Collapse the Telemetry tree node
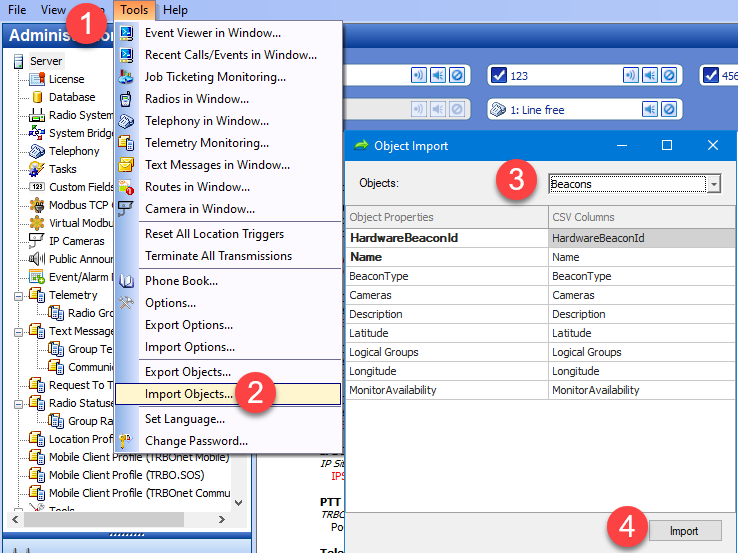Viewport: 738px width, 553px height. click(19, 295)
